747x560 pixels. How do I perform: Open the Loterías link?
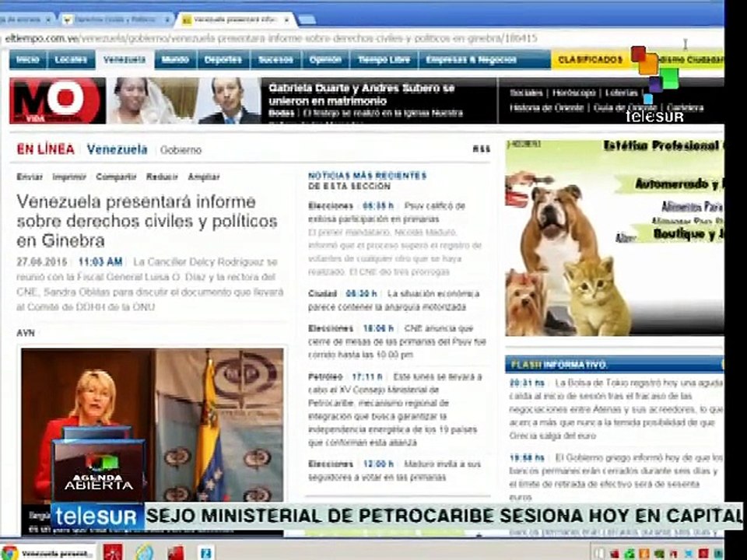click(x=622, y=93)
